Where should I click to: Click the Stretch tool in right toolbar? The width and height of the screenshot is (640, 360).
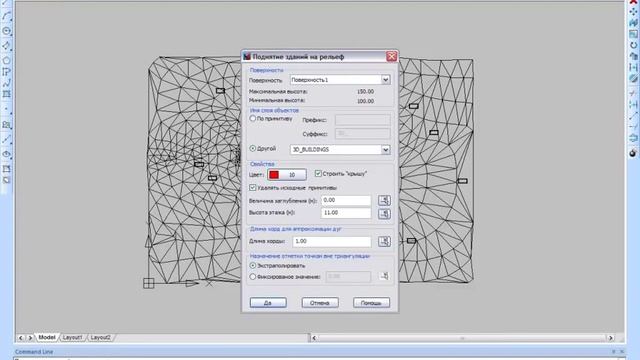(x=633, y=67)
